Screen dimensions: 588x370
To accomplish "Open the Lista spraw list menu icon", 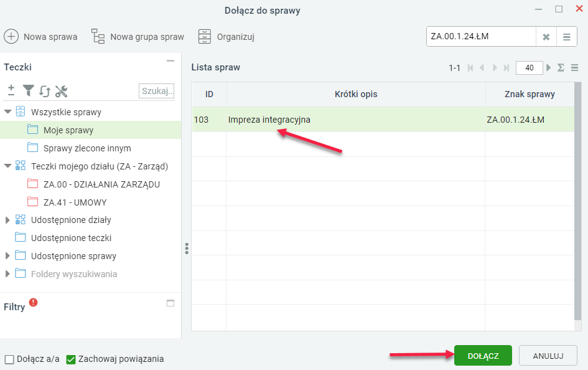I will 574,68.
